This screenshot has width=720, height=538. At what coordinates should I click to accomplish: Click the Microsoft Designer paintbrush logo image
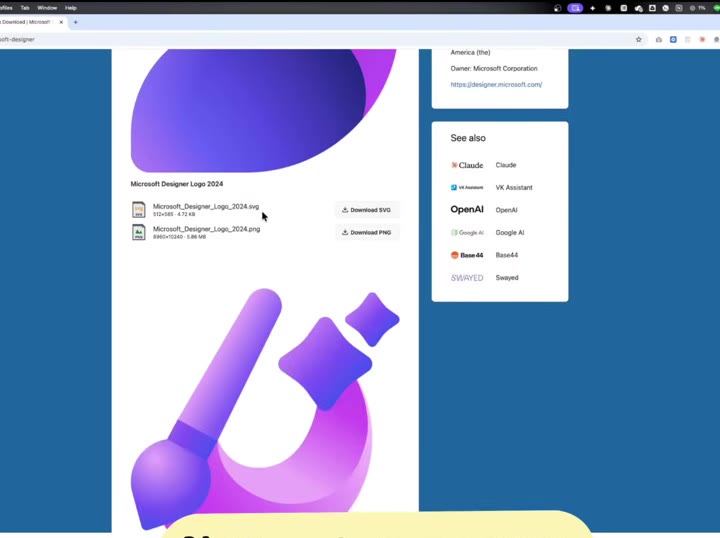click(x=265, y=409)
